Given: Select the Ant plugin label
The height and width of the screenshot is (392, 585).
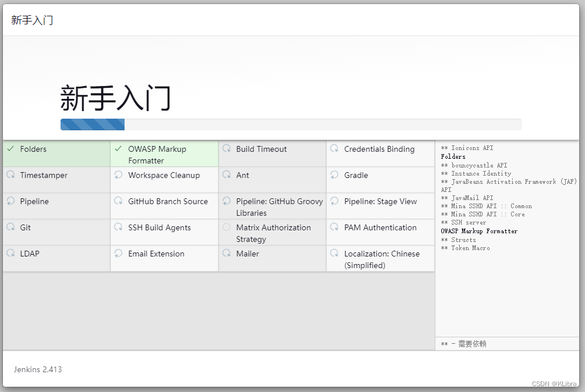Looking at the screenshot, I should (x=243, y=175).
